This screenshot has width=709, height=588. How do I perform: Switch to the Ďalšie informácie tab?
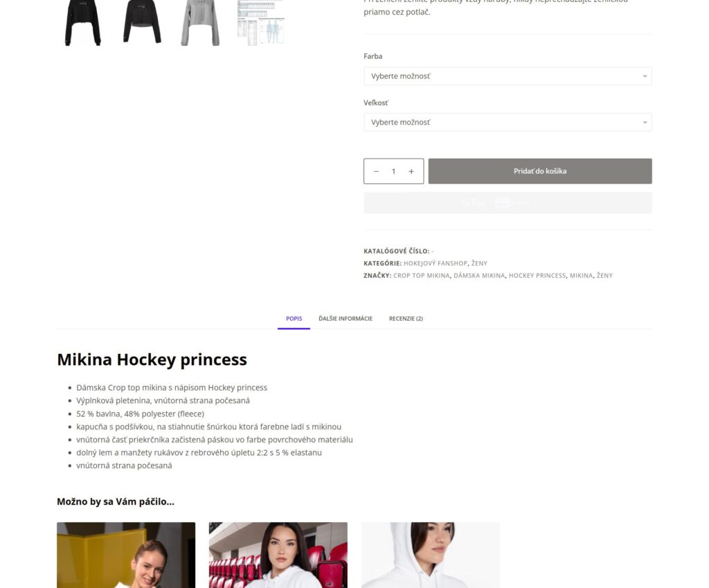point(345,319)
